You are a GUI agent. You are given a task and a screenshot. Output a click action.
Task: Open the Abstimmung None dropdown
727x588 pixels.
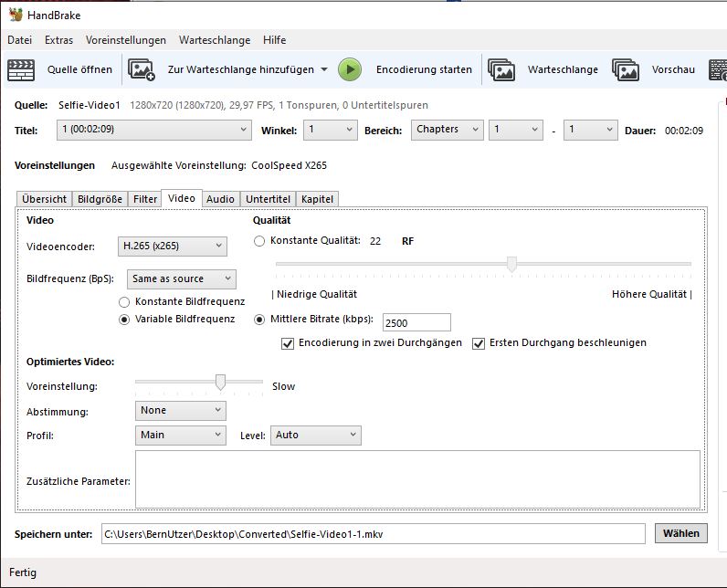tap(181, 411)
